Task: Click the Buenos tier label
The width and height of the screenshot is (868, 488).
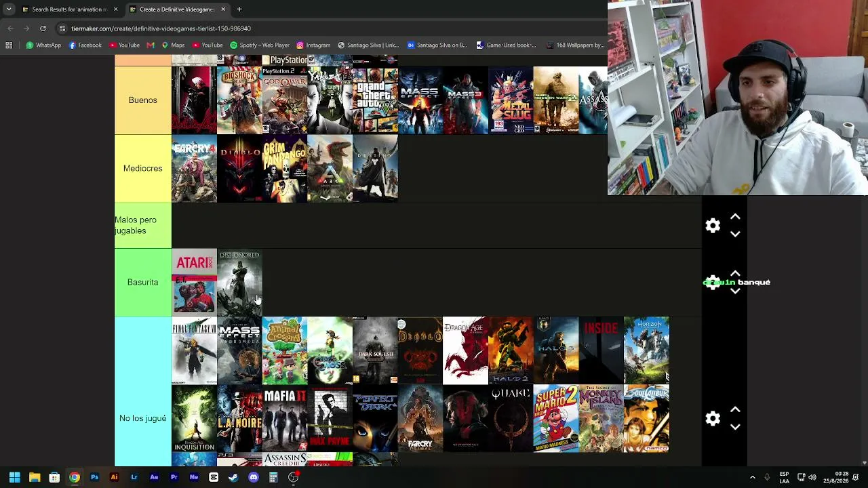Action: (142, 100)
